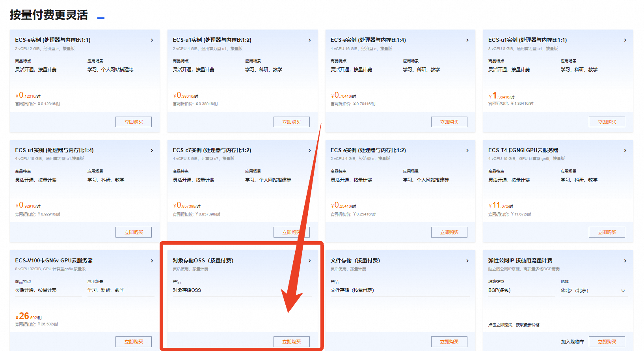Click 立即购买 for ECS-u1实例 1:1
This screenshot has height=351, width=644.
coord(607,122)
